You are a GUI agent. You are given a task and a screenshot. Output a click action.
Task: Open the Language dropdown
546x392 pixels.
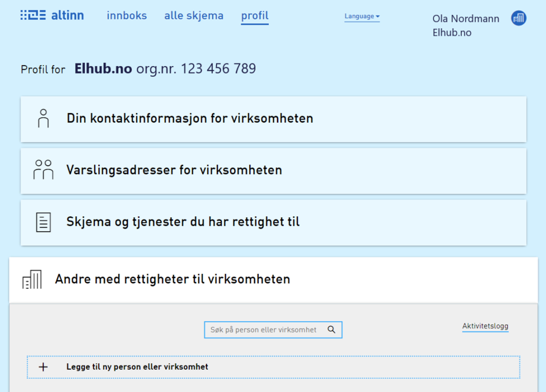362,16
